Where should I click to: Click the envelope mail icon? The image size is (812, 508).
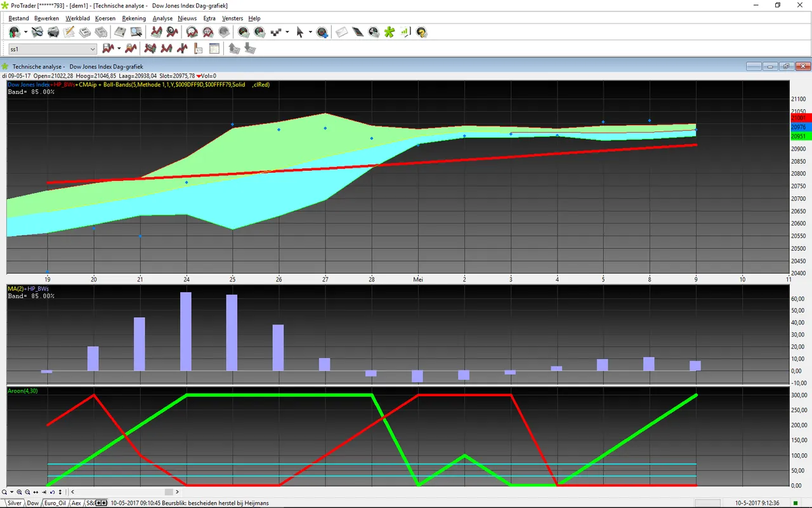(341, 32)
